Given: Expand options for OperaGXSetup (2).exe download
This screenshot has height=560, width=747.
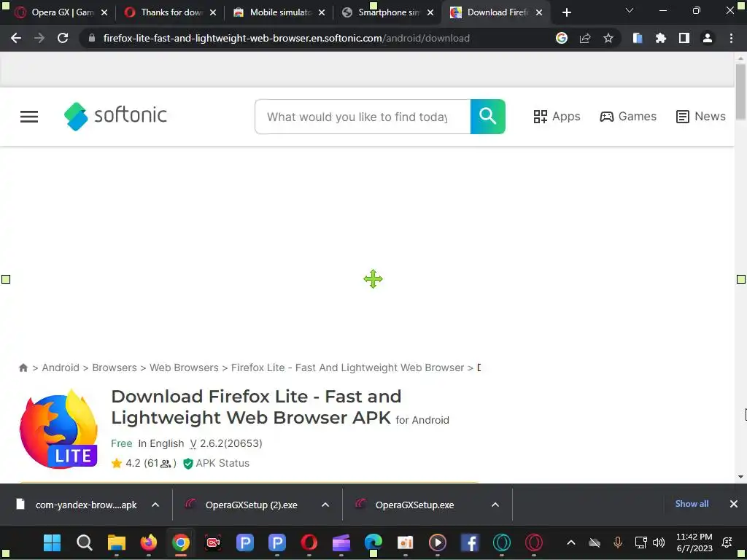Looking at the screenshot, I should (325, 505).
